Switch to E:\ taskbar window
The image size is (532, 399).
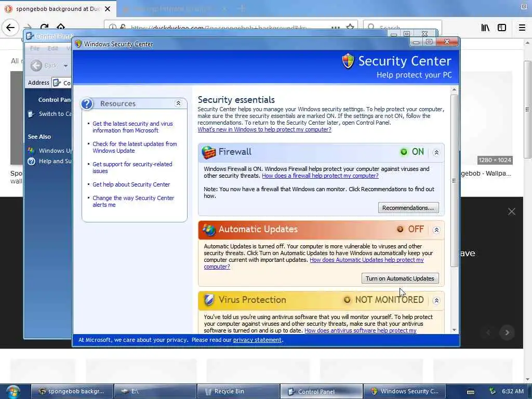pos(155,391)
